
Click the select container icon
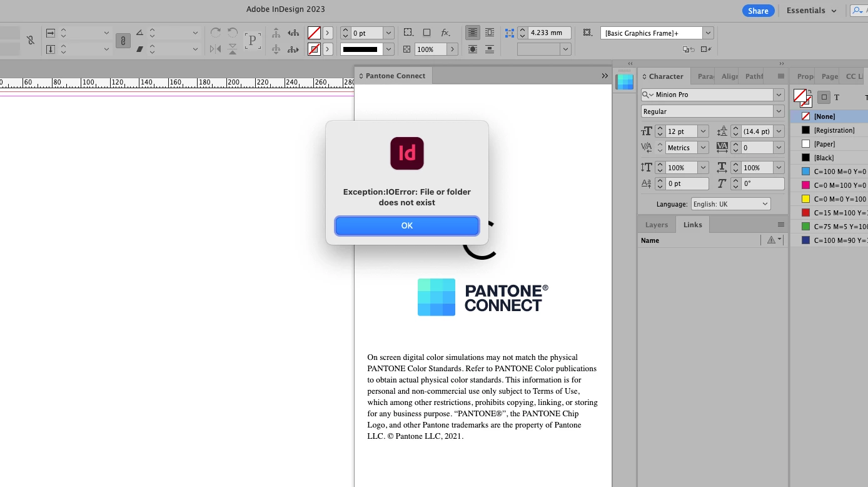coord(276,33)
